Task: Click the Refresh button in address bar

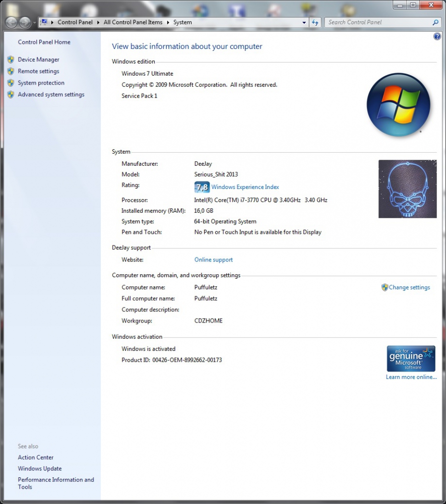Action: 315,23
